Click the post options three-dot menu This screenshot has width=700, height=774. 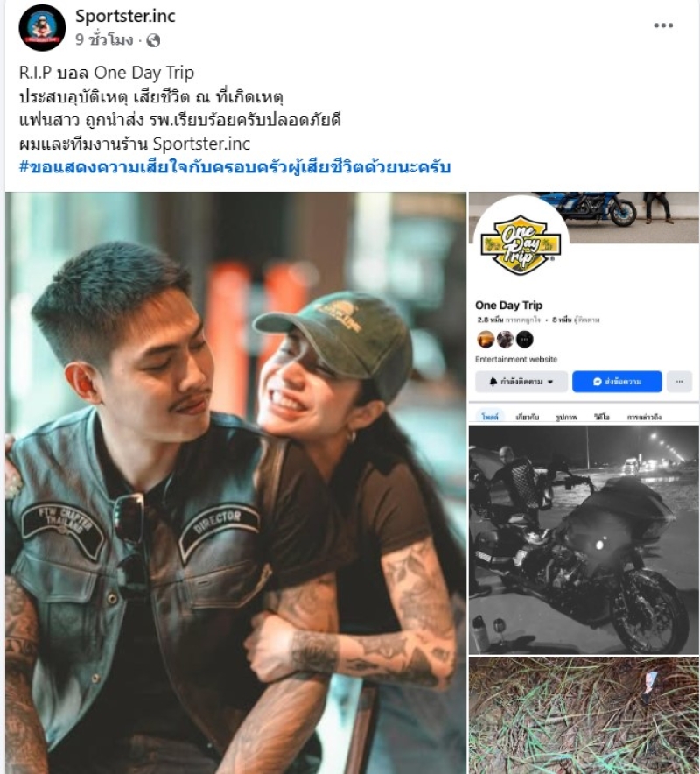pos(663,25)
